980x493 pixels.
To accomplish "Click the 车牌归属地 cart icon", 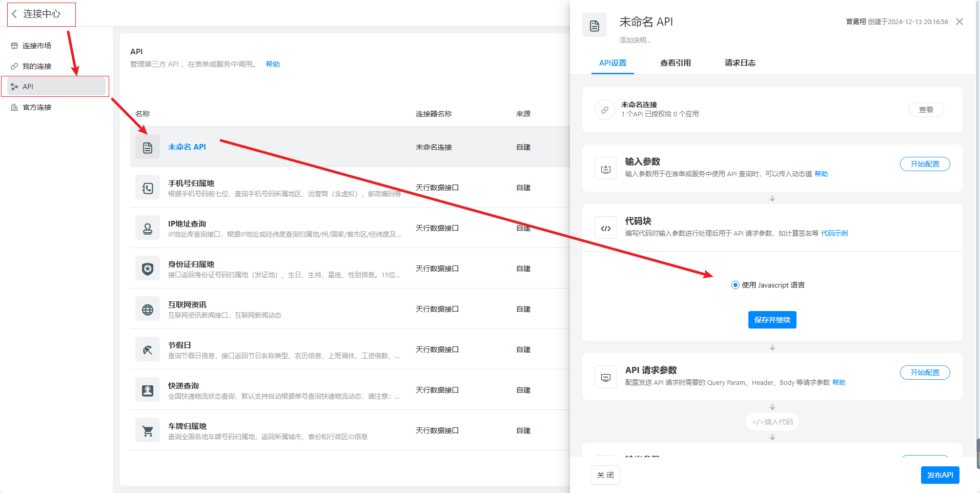I will pyautogui.click(x=148, y=431).
